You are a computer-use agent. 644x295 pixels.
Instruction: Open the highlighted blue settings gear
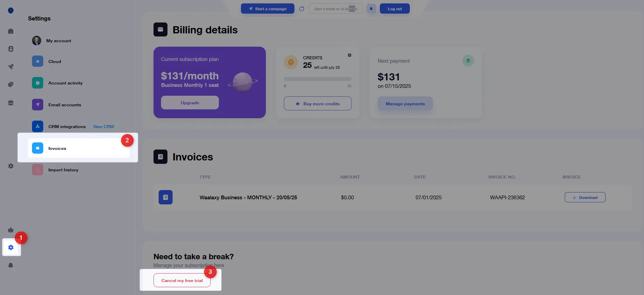pyautogui.click(x=11, y=247)
